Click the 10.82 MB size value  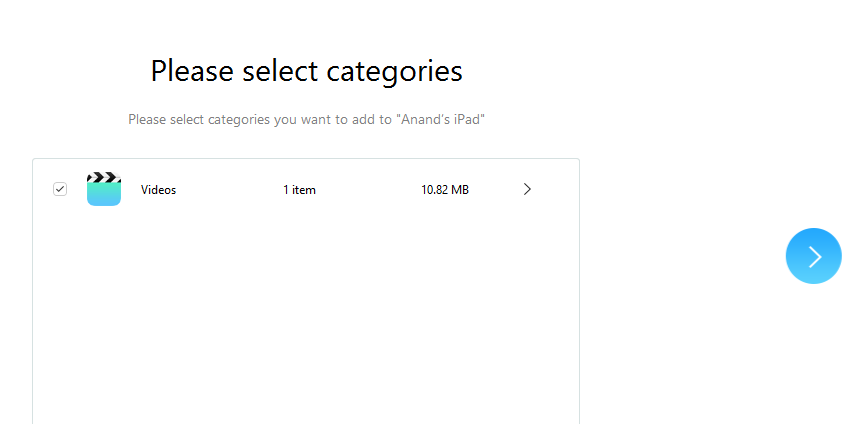click(x=444, y=190)
